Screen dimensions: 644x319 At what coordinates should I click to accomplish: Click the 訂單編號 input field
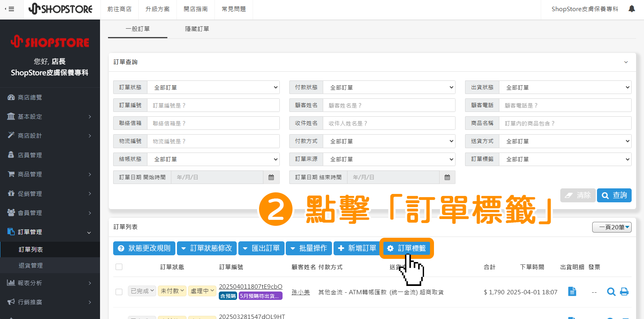[213, 105]
